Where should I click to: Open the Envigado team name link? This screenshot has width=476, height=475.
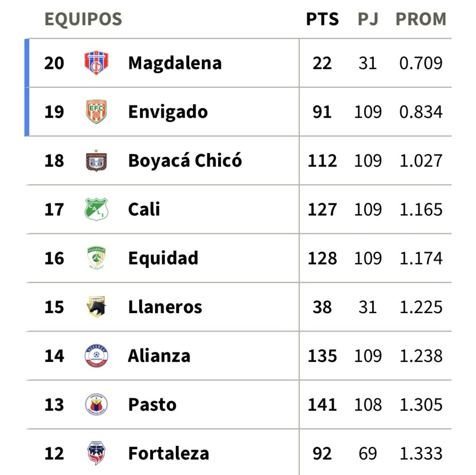click(168, 112)
